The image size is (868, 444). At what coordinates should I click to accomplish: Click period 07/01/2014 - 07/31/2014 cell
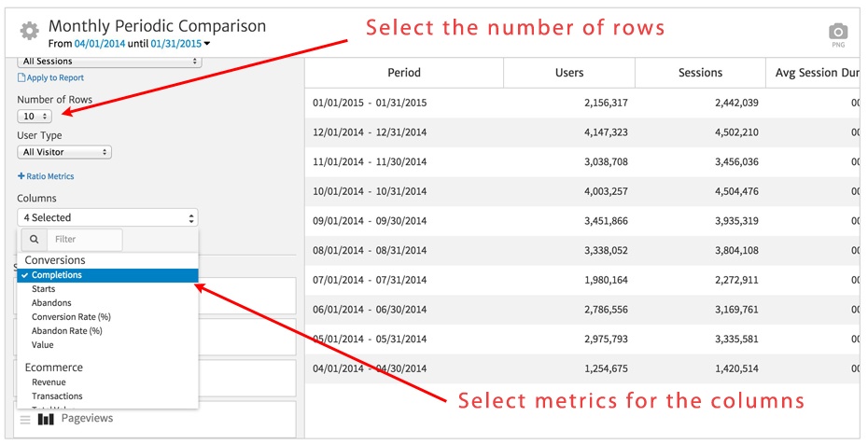370,281
